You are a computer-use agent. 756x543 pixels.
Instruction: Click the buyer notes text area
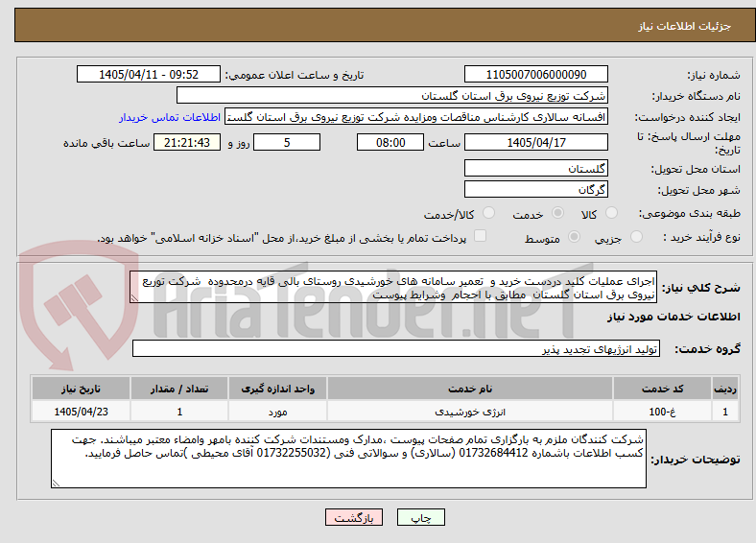point(348,459)
